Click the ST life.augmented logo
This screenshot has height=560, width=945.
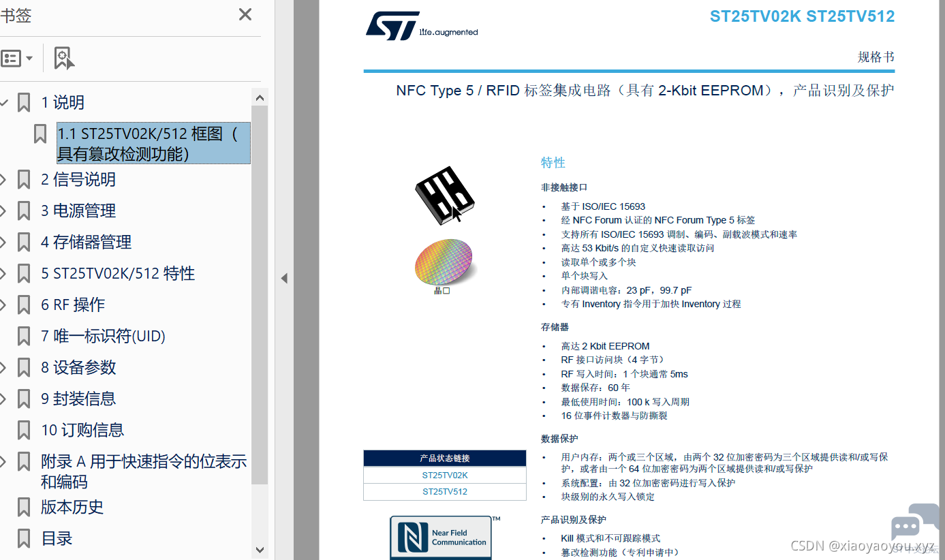pyautogui.click(x=422, y=26)
